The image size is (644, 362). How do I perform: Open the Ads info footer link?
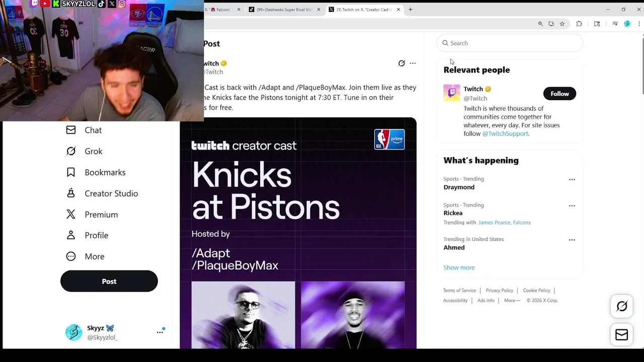[x=486, y=301]
